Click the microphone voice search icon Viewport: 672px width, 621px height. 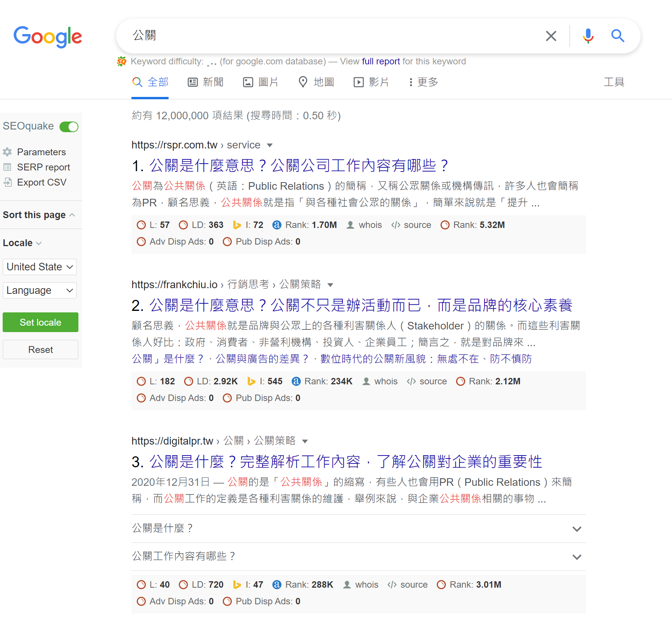click(x=588, y=36)
